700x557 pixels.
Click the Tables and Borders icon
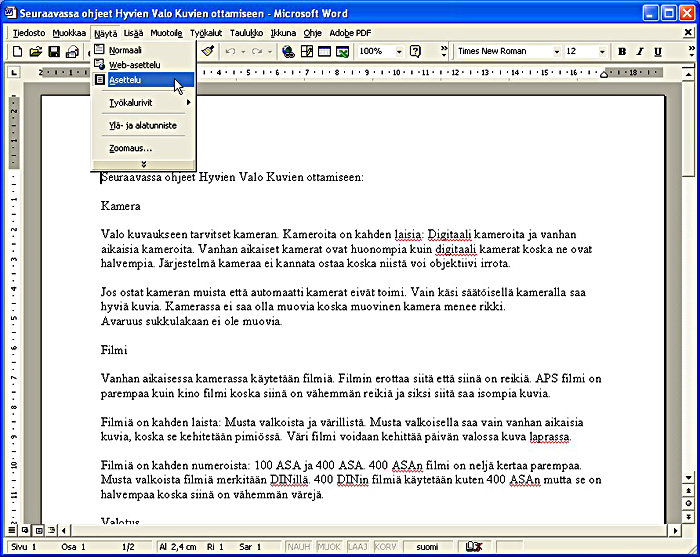coord(307,51)
